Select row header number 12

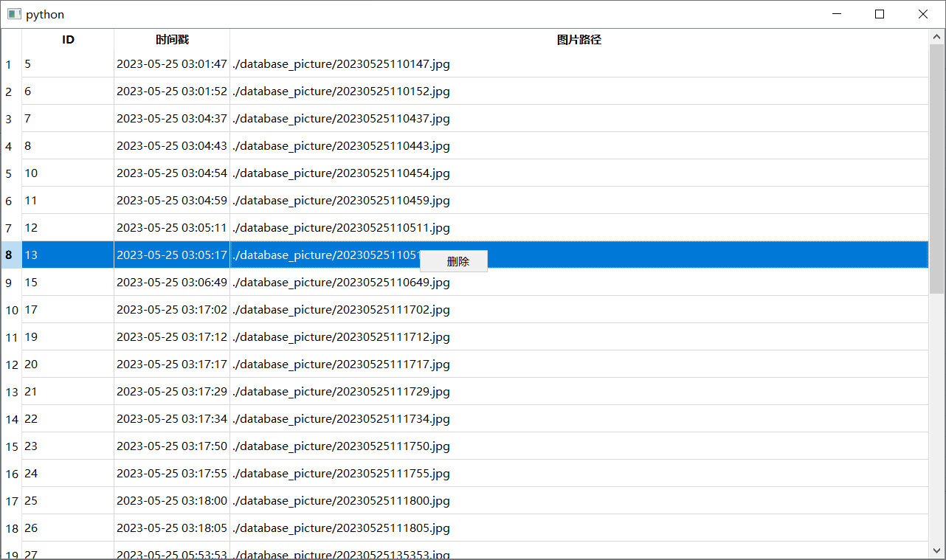(11, 364)
